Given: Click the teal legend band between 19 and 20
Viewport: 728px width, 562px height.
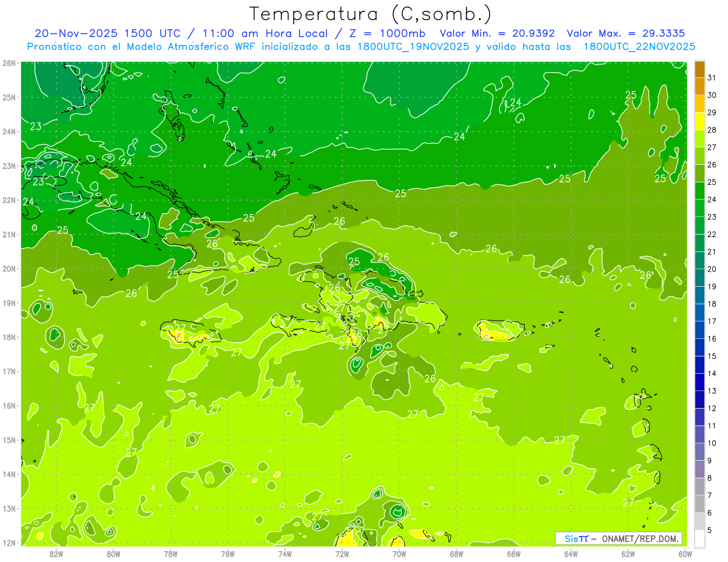Looking at the screenshot, I should pyautogui.click(x=699, y=278).
